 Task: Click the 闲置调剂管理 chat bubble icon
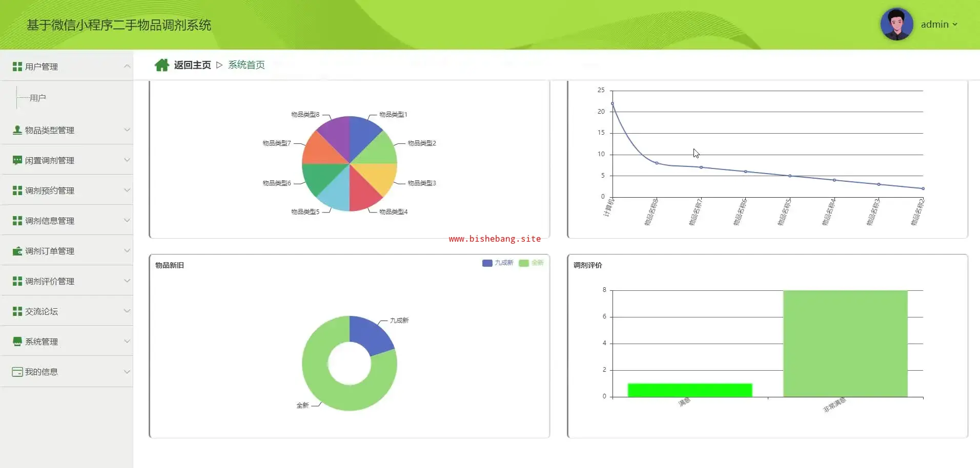(x=17, y=160)
